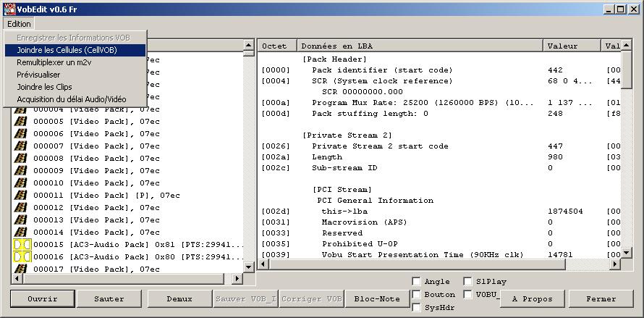Choose Joindre les Cellules (CellVOB)

(x=67, y=50)
